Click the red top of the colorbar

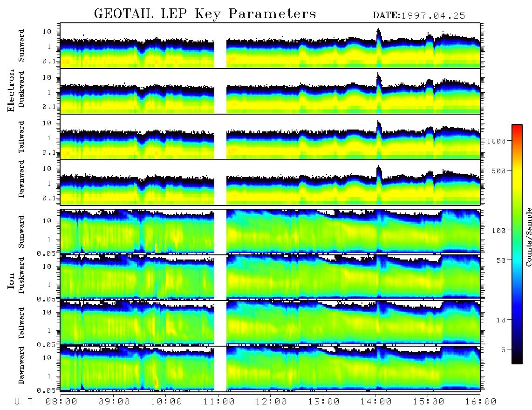(x=517, y=129)
